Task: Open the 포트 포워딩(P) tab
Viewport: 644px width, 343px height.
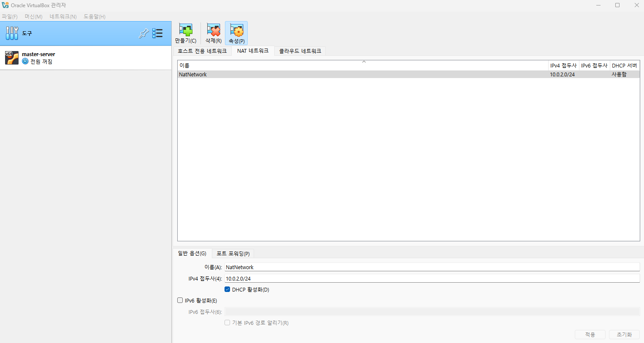Action: (233, 254)
